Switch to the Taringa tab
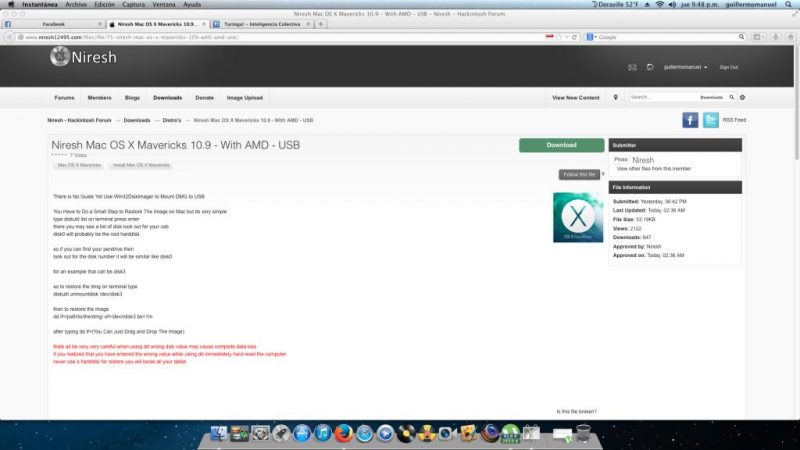800x450 pixels. pos(261,24)
